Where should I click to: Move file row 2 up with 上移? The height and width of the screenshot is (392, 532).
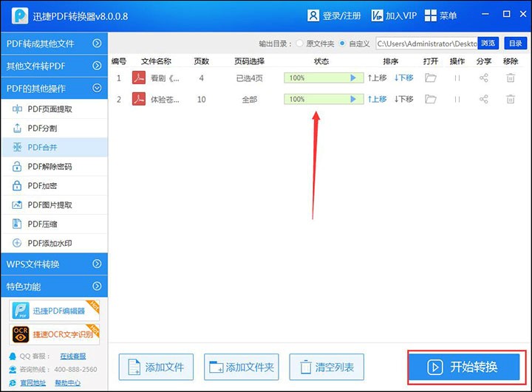click(x=378, y=99)
